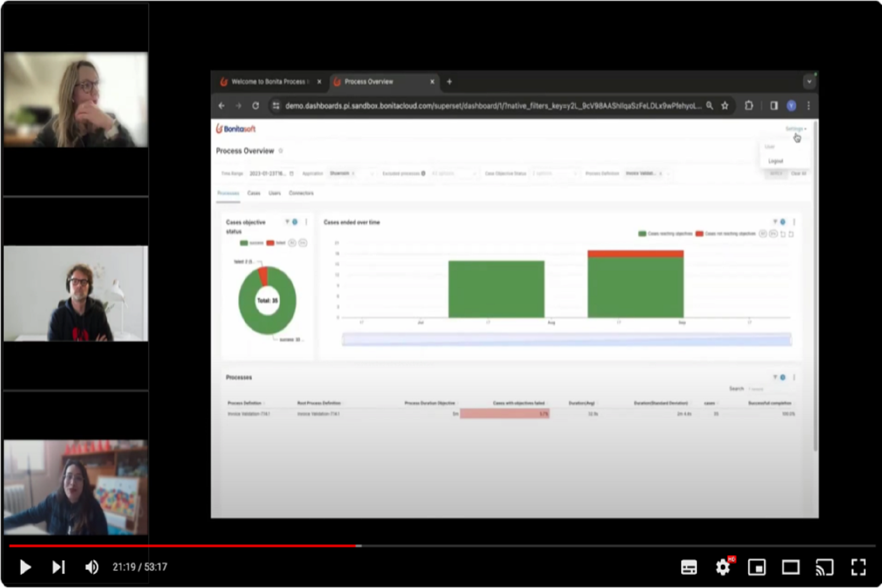Open the Connectors dashboard tab
The image size is (882, 588).
(x=301, y=193)
